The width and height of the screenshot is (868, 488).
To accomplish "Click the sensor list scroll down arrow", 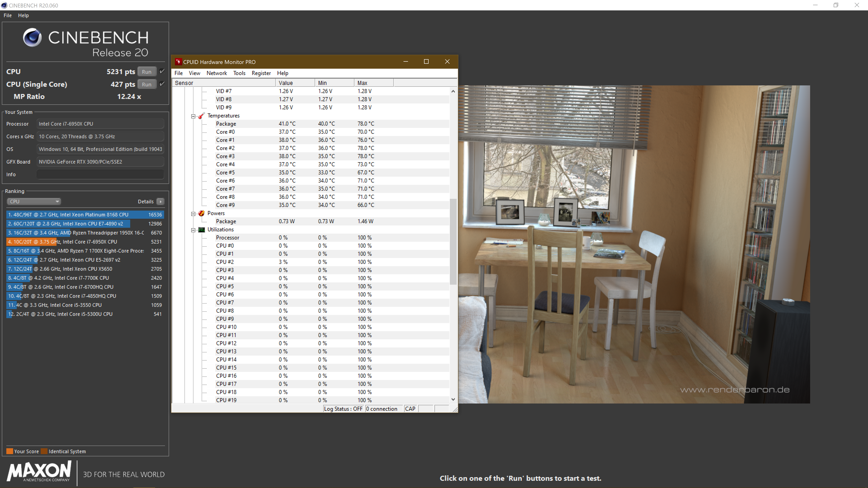I will (453, 399).
